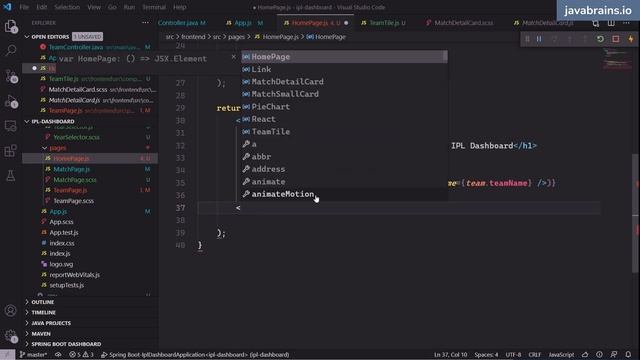Click the debug toolbar drag handle

click(527, 39)
